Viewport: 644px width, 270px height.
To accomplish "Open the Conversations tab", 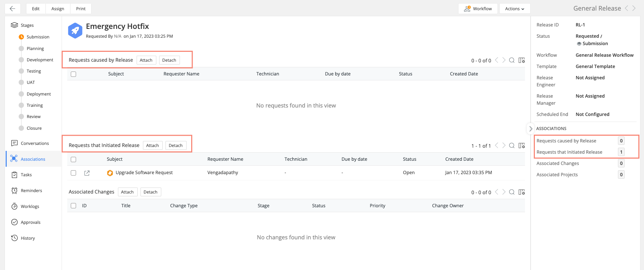I will click(35, 143).
